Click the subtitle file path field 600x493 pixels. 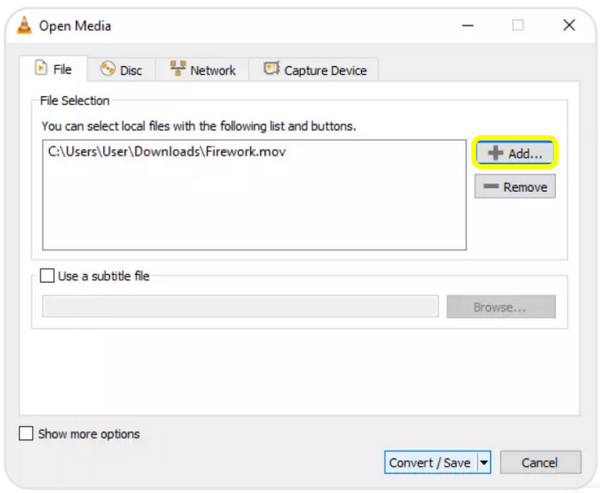[x=240, y=307]
